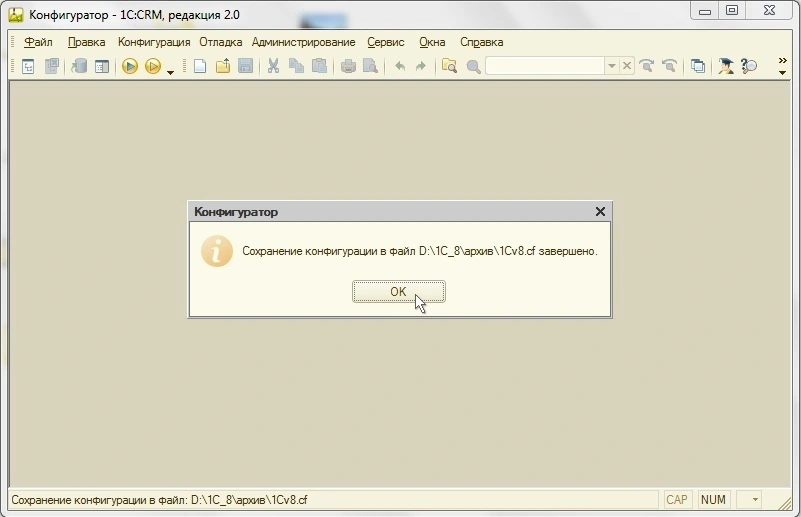The height and width of the screenshot is (517, 801).
Task: Open the Syntax Assistant graduate icon
Action: coord(726,66)
